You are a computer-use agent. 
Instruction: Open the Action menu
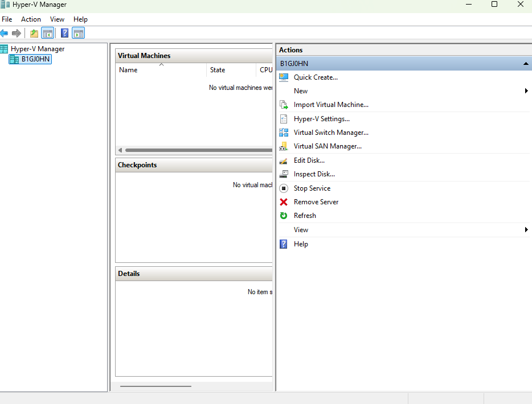(31, 19)
